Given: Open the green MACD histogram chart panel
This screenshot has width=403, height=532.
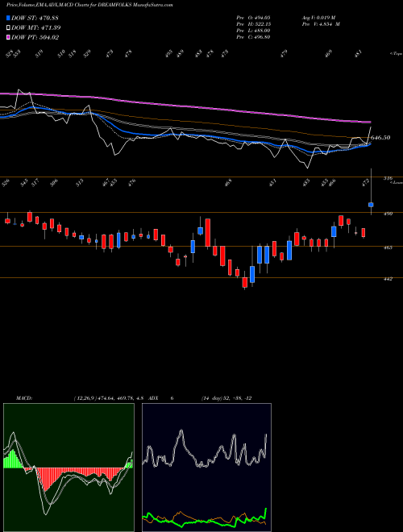Looking at the screenshot, I should click(69, 468).
